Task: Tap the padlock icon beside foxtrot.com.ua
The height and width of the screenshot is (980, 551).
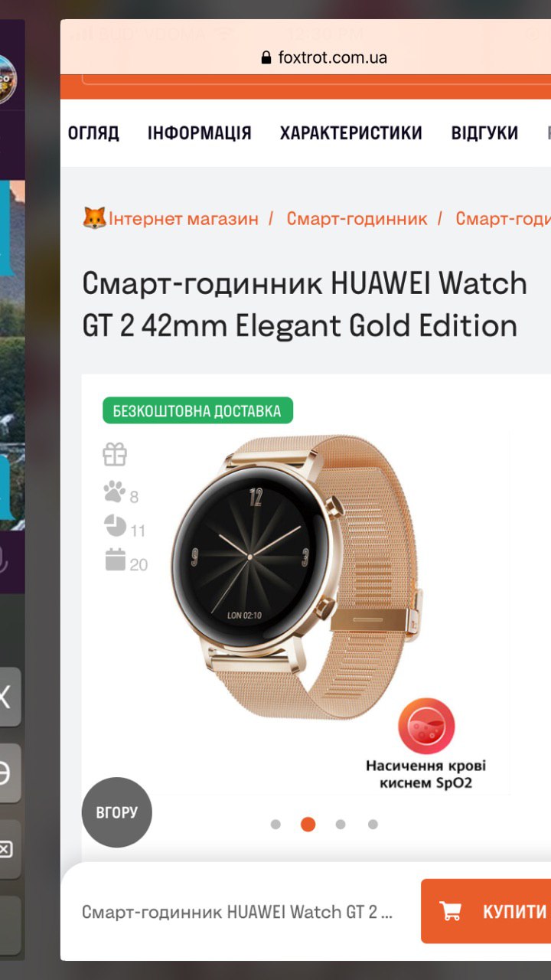Action: pyautogui.click(x=266, y=57)
